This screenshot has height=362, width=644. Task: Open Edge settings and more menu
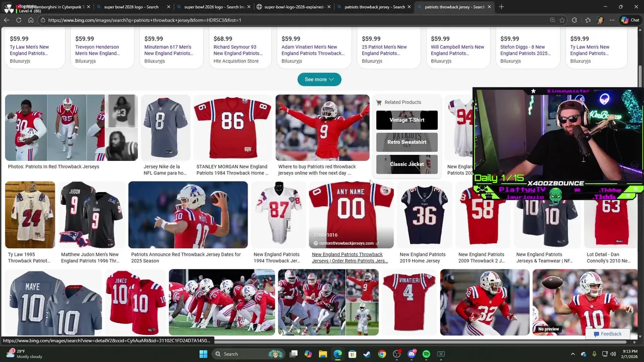pyautogui.click(x=612, y=20)
